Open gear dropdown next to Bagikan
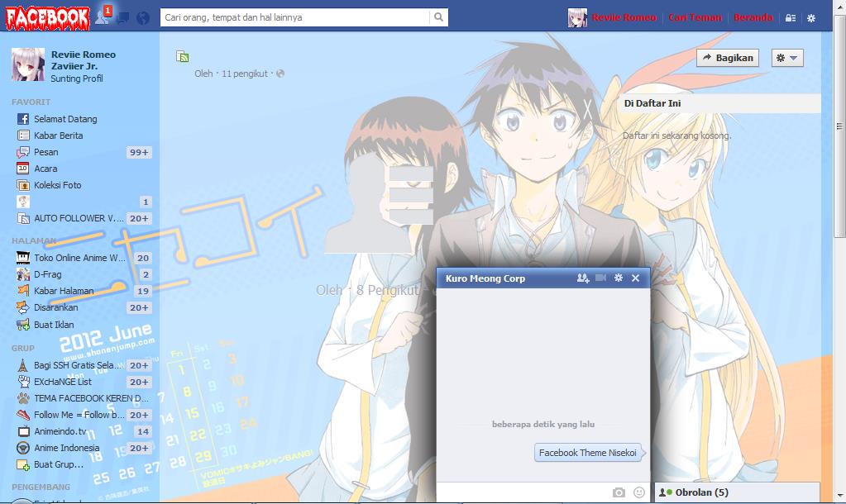 click(x=786, y=58)
